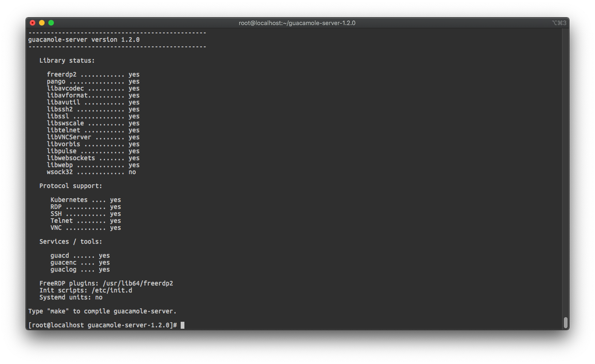The width and height of the screenshot is (595, 364).
Task: Click the libavcodec library line
Action: coord(93,88)
